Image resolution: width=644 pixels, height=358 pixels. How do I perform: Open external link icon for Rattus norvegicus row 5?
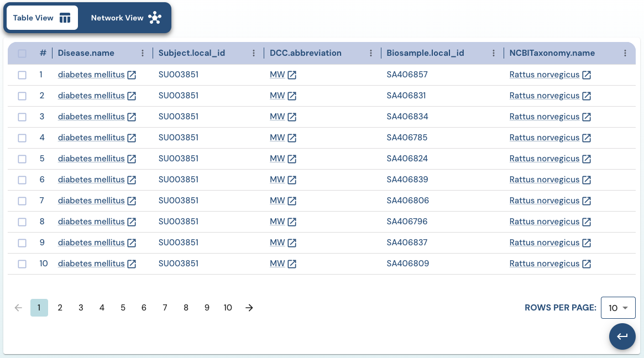[587, 159]
